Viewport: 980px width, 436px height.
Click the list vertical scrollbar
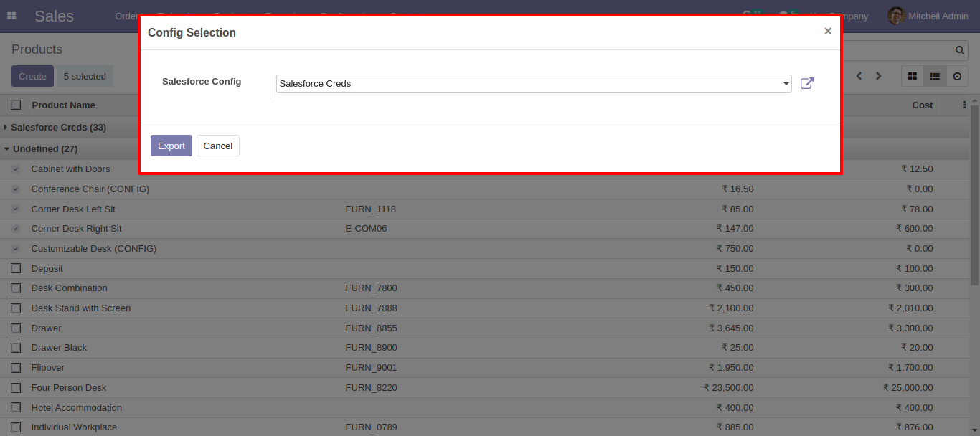click(x=974, y=194)
